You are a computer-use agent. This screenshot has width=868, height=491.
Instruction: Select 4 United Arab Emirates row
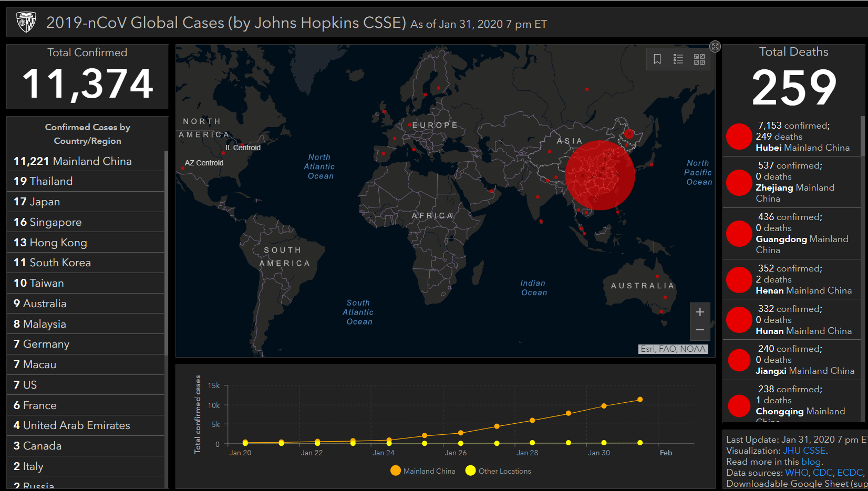tap(85, 425)
